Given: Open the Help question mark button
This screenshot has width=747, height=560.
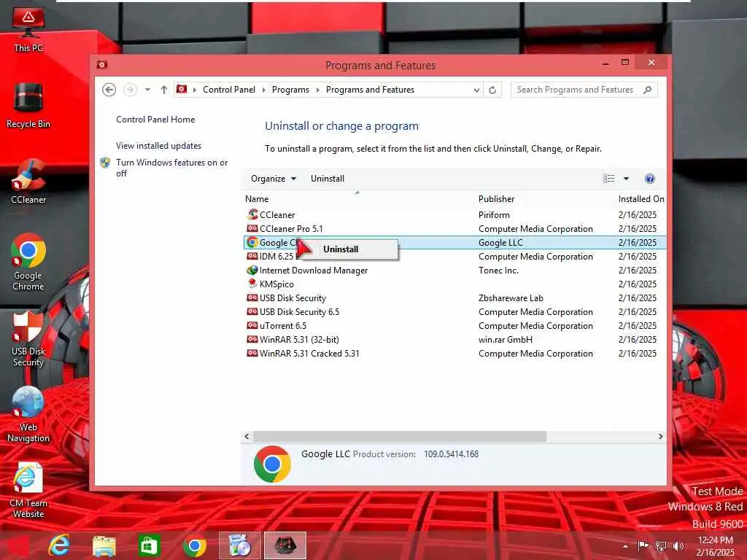Looking at the screenshot, I should coord(649,179).
